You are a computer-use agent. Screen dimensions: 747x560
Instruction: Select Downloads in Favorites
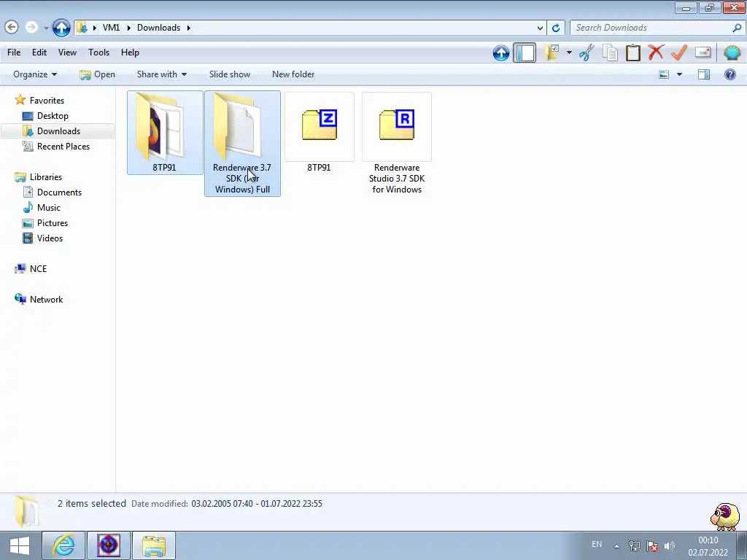(x=58, y=131)
